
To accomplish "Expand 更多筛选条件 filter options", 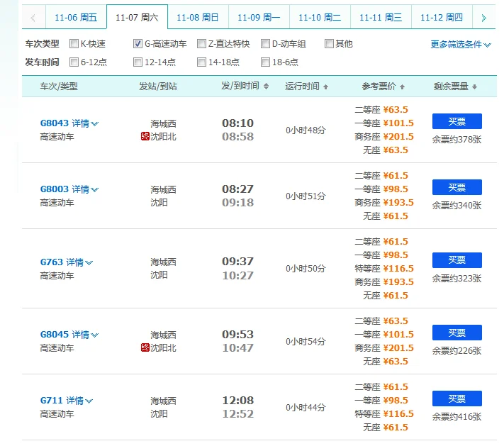I will click(x=461, y=45).
